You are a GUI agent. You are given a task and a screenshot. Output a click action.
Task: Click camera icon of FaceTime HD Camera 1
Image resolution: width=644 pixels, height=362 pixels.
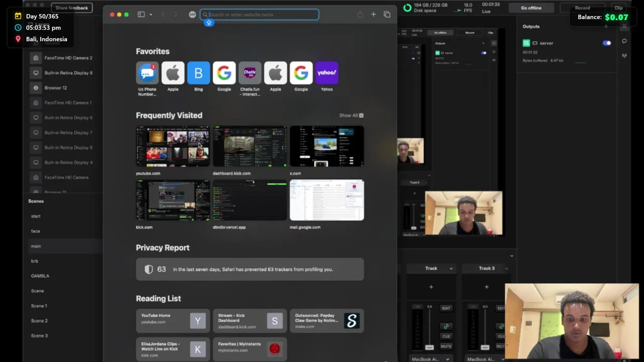tap(36, 103)
